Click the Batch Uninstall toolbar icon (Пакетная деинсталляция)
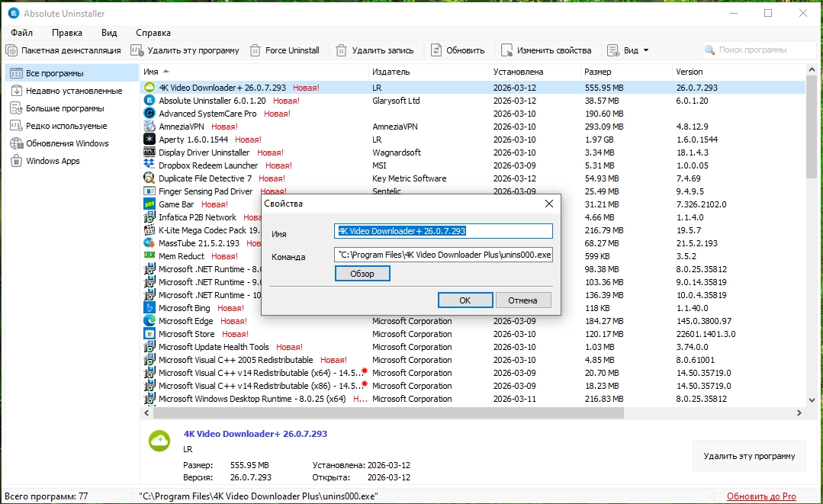Image resolution: width=823 pixels, height=504 pixels. (x=11, y=50)
